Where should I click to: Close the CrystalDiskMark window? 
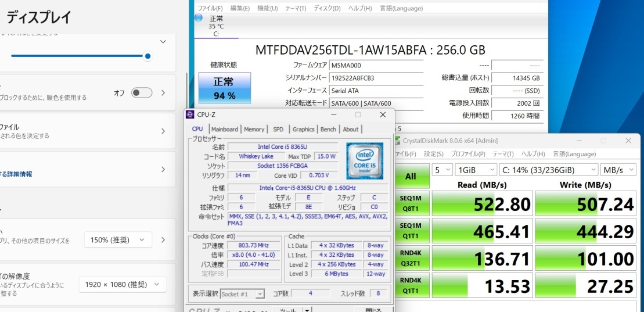628,141
